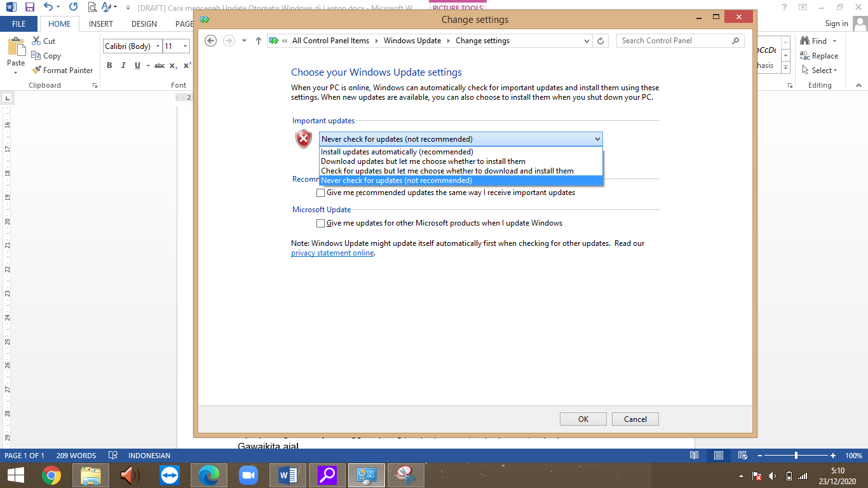Select Download updates but let me choose
The height and width of the screenshot is (488, 868).
[x=461, y=161]
